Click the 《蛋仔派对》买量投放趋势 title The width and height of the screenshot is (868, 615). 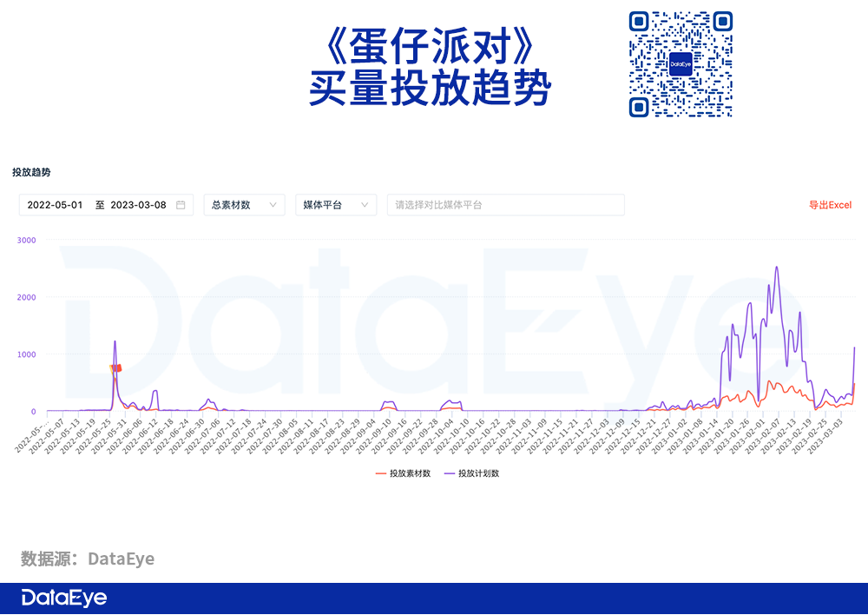[431, 65]
